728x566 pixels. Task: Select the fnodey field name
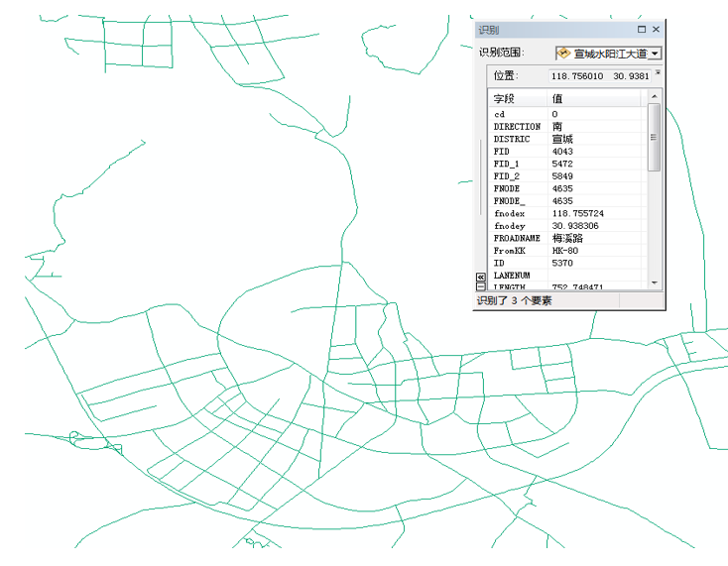(510, 226)
